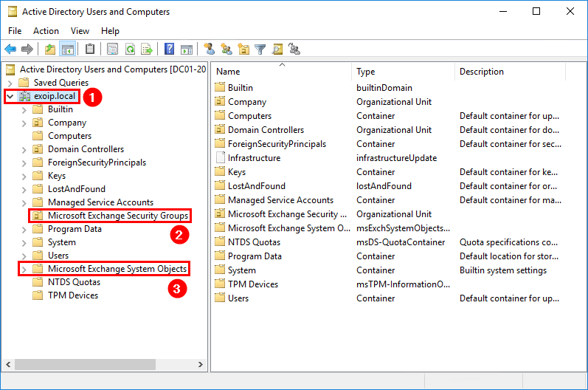Select Computers in the console tree
The image size is (588, 390).
[69, 135]
